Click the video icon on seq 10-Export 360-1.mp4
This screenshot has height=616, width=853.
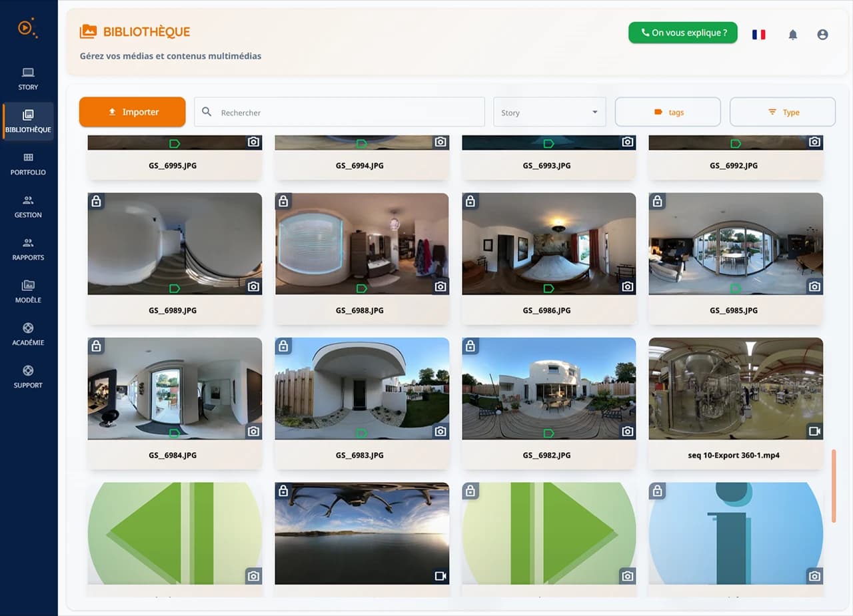tap(814, 431)
